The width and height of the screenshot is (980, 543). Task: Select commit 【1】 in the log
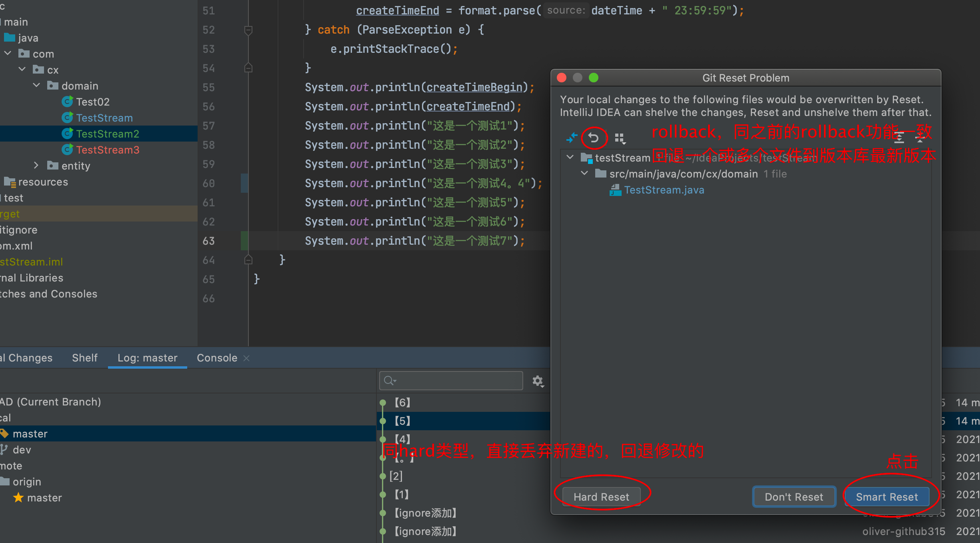coord(402,494)
